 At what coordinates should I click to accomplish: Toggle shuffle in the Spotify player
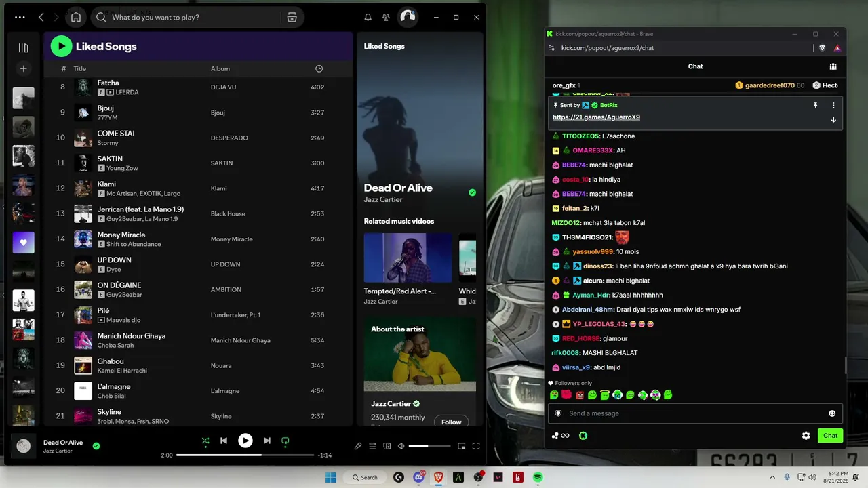coord(205,441)
